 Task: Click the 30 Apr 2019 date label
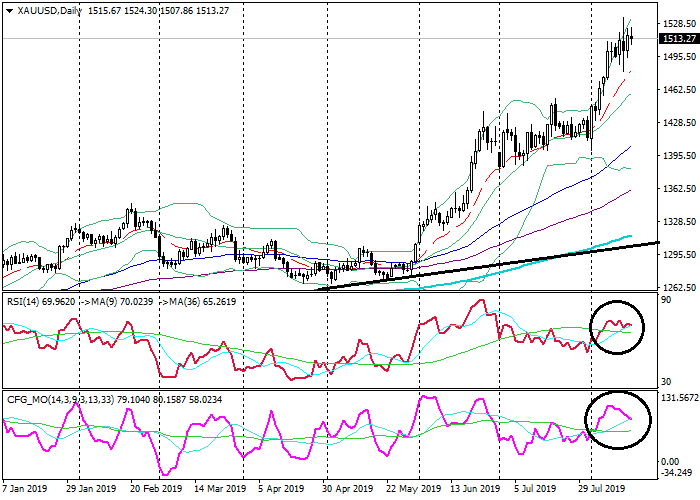pyautogui.click(x=352, y=491)
